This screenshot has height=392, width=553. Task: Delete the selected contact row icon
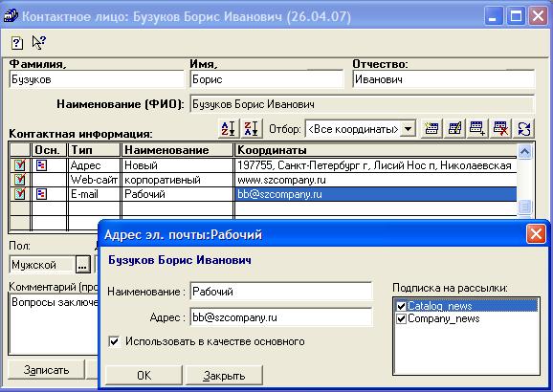pos(500,128)
